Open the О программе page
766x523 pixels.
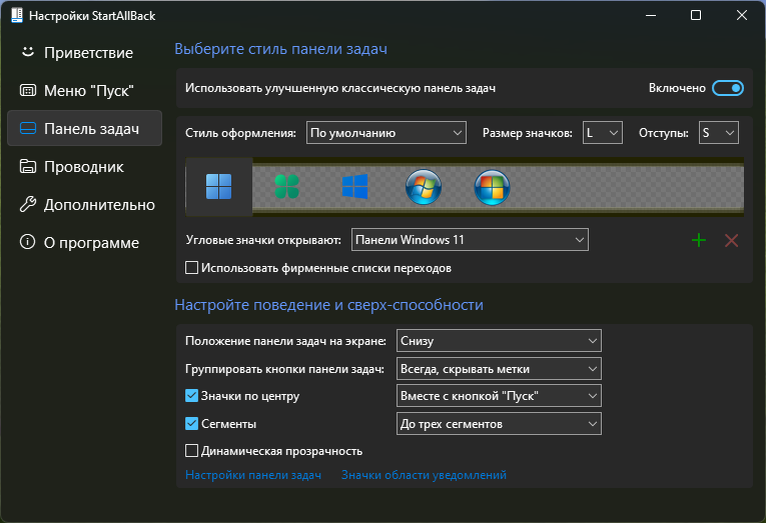pyautogui.click(x=85, y=243)
